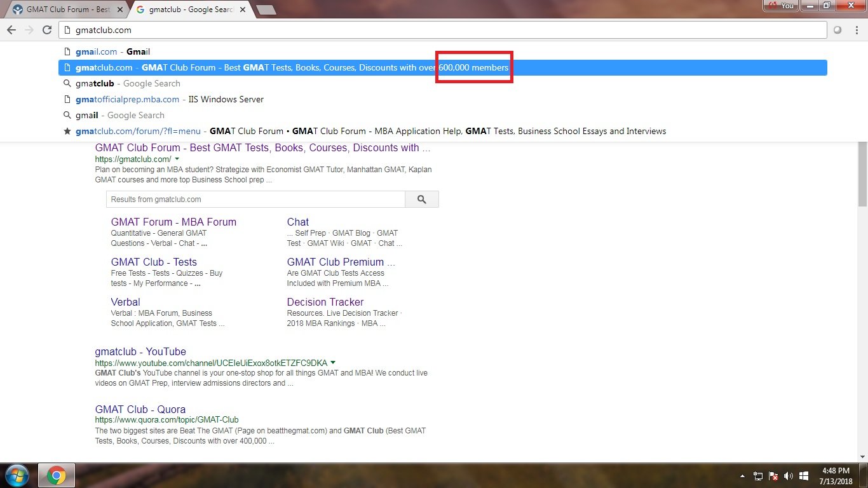The image size is (868, 488).
Task: Switch to the GMAT Club Forum tab
Action: pos(65,10)
